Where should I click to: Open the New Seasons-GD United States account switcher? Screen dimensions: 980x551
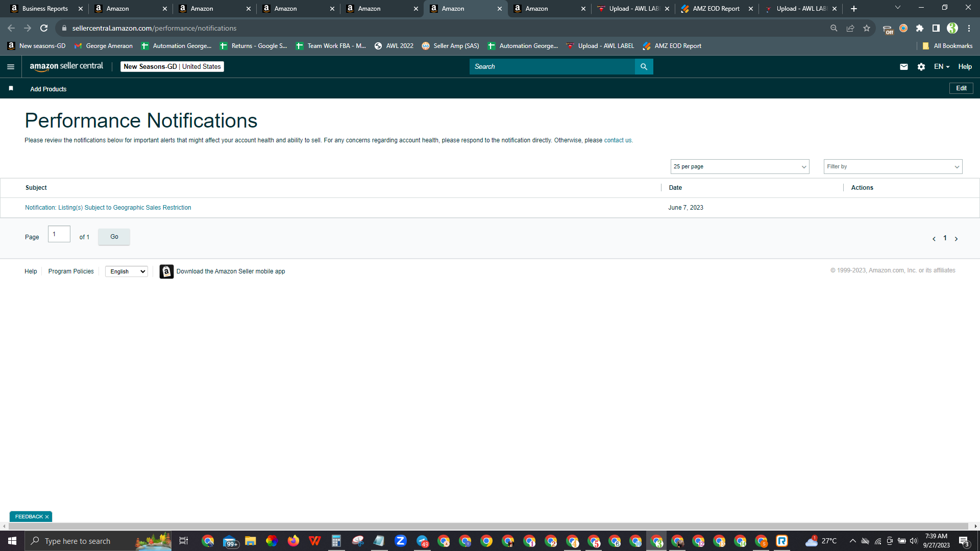[172, 67]
